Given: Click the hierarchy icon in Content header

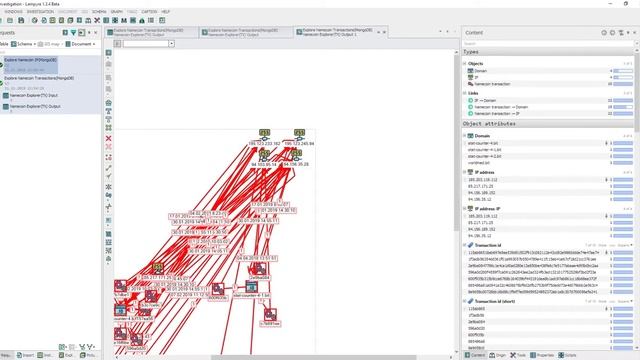Looking at the screenshot, I should click(x=621, y=33).
